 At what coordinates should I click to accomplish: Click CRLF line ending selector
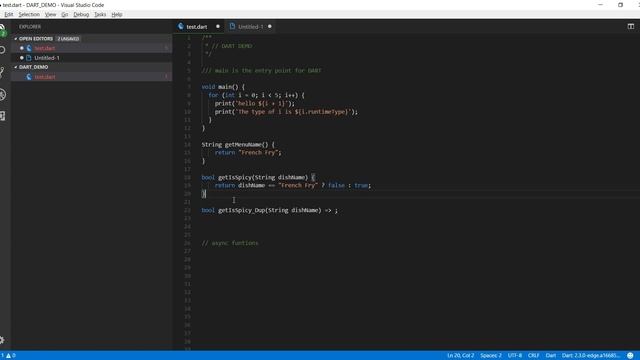(533, 356)
